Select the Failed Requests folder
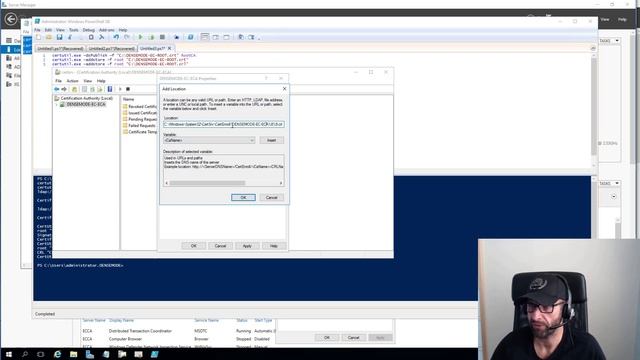This screenshot has width=640, height=360. coord(139,126)
